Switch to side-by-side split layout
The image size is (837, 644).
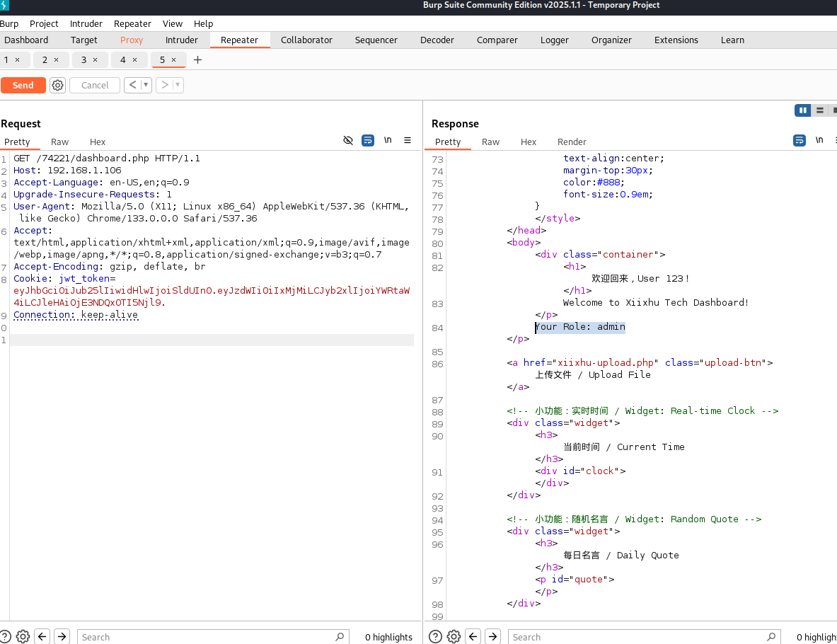click(802, 110)
